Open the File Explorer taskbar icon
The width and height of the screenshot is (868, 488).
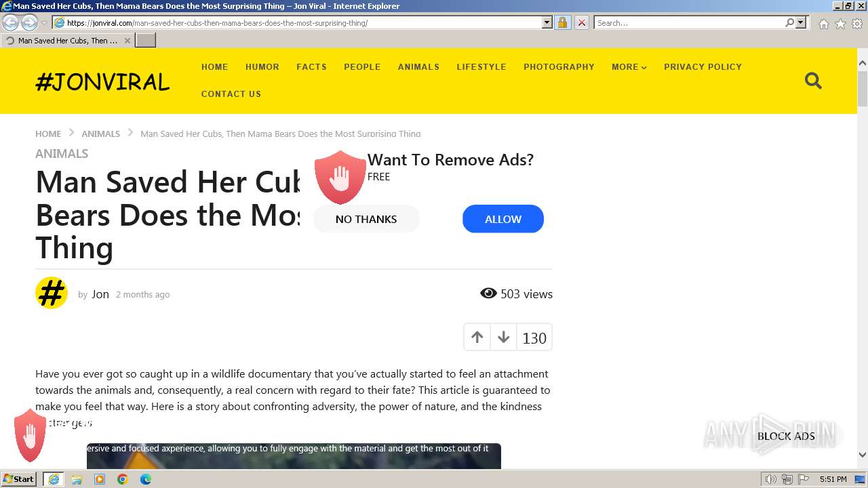77,479
